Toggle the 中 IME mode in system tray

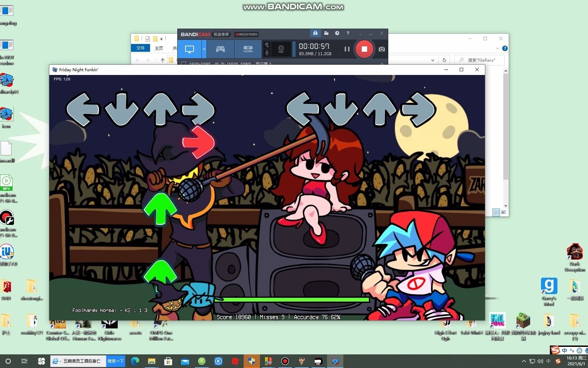pyautogui.click(x=549, y=361)
